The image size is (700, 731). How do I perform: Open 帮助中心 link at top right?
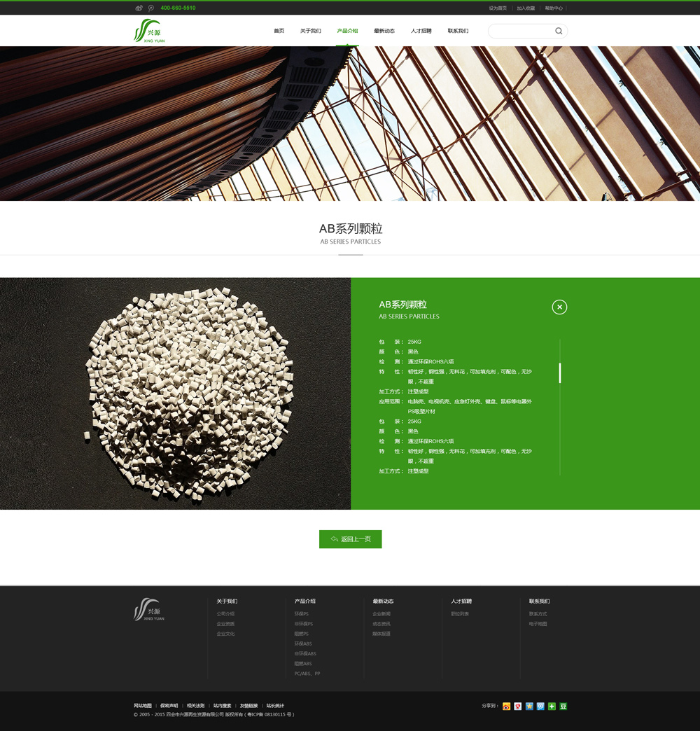[554, 8]
